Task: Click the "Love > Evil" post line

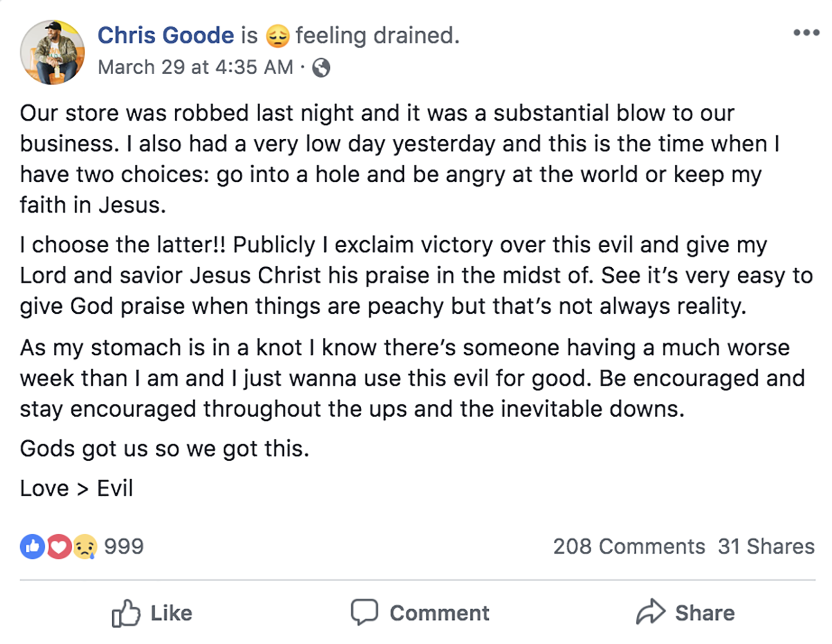Action: (76, 488)
